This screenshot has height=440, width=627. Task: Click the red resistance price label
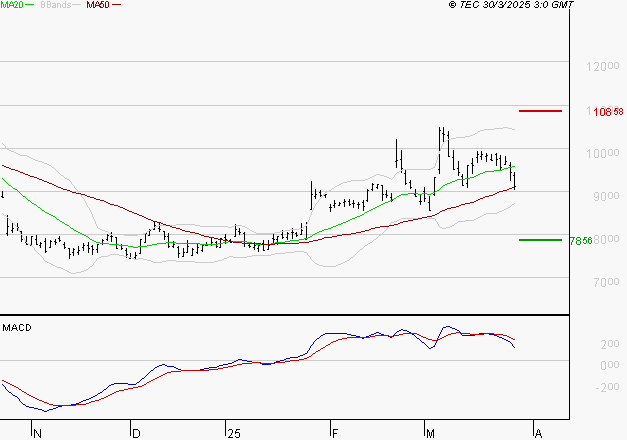(x=602, y=112)
